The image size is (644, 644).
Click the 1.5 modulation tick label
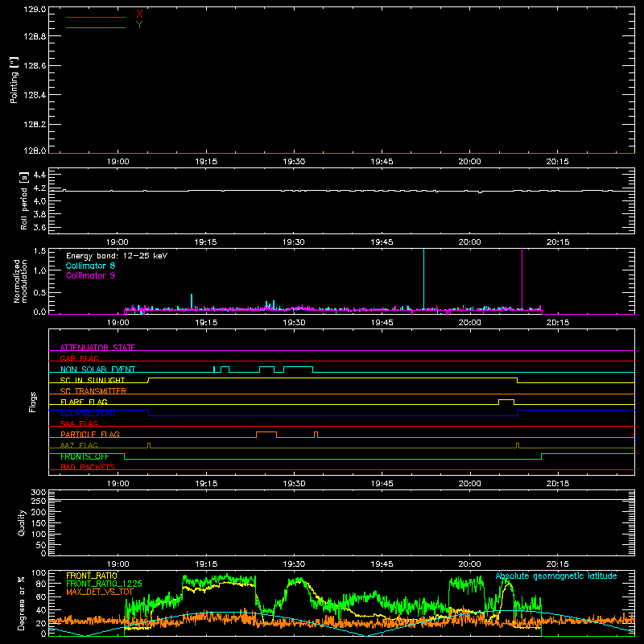point(39,251)
